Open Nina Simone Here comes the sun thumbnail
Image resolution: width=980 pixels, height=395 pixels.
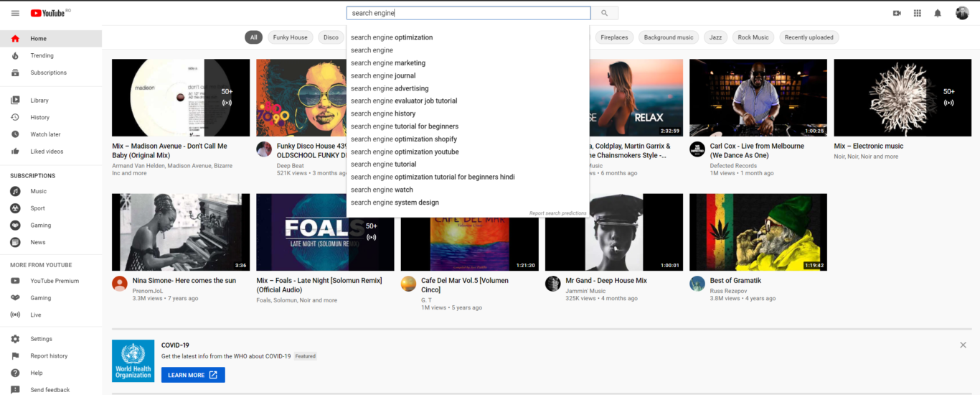coord(181,232)
